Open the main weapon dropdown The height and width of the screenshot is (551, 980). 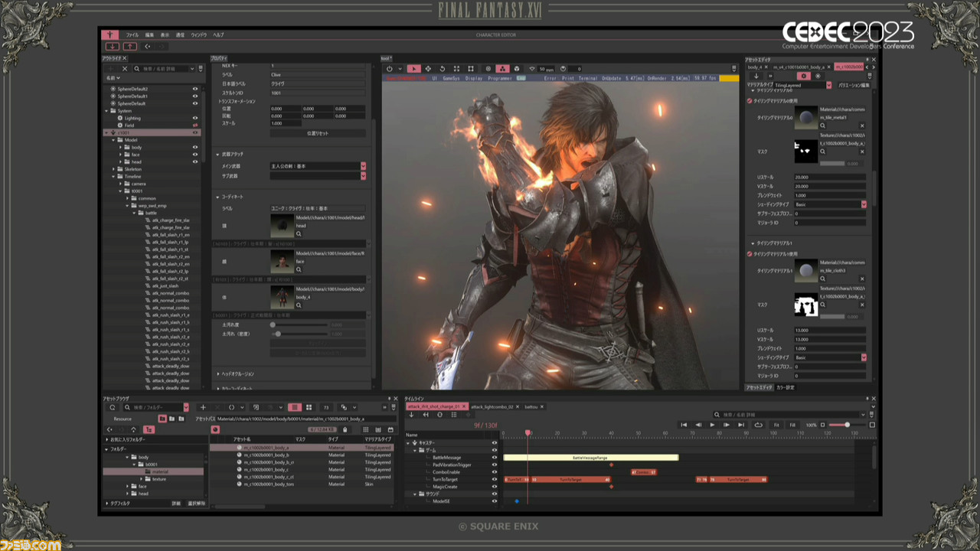[363, 166]
